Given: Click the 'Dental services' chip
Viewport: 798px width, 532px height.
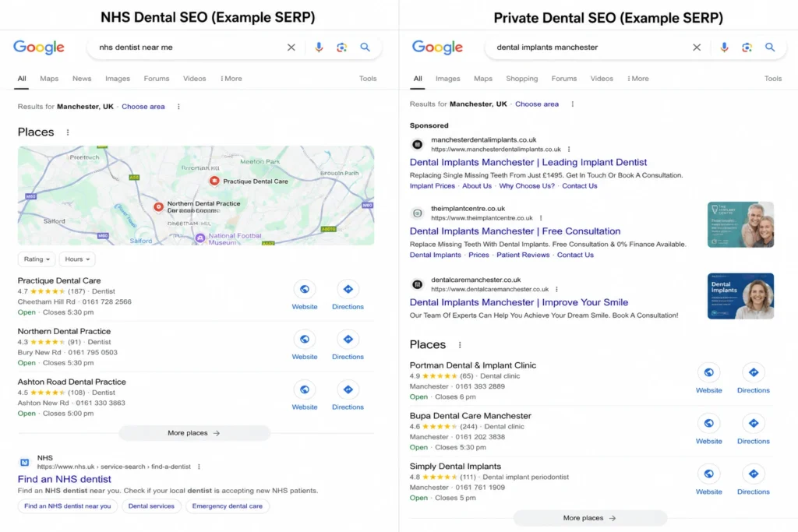Looking at the screenshot, I should click(151, 506).
